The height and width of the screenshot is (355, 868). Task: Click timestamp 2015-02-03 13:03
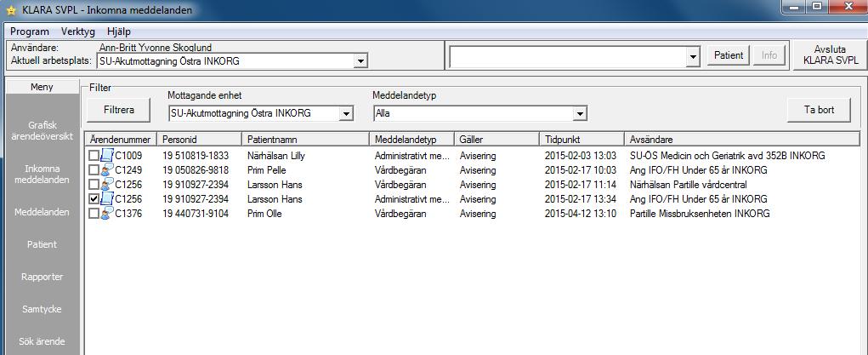coord(581,156)
